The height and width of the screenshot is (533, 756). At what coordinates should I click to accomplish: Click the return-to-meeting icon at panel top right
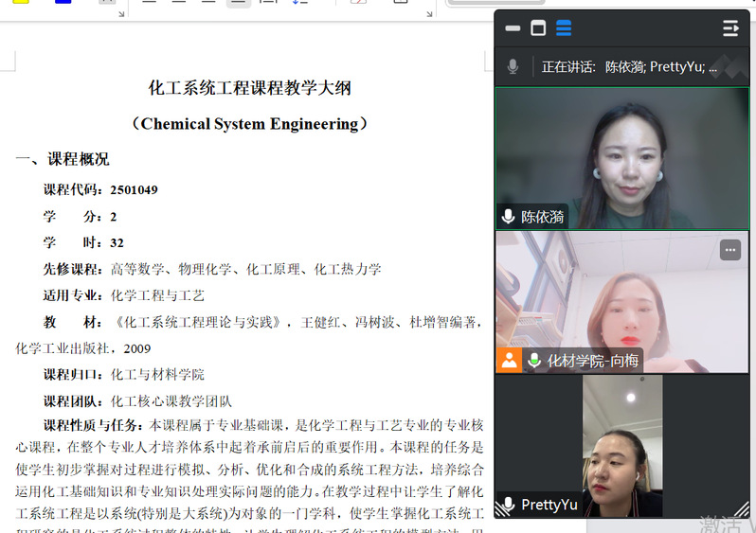730,28
